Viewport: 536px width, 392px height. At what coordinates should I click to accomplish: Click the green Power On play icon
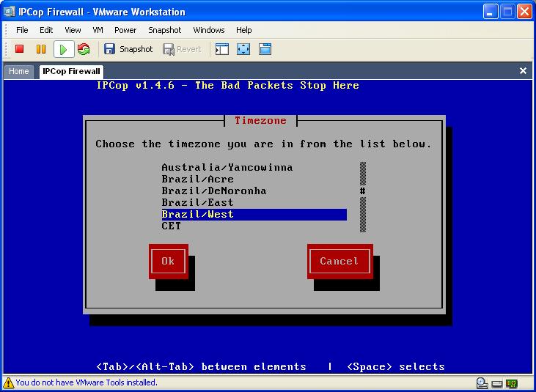(x=64, y=50)
